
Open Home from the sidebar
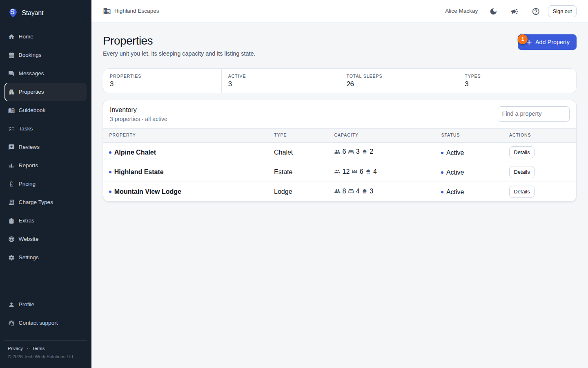45,37
